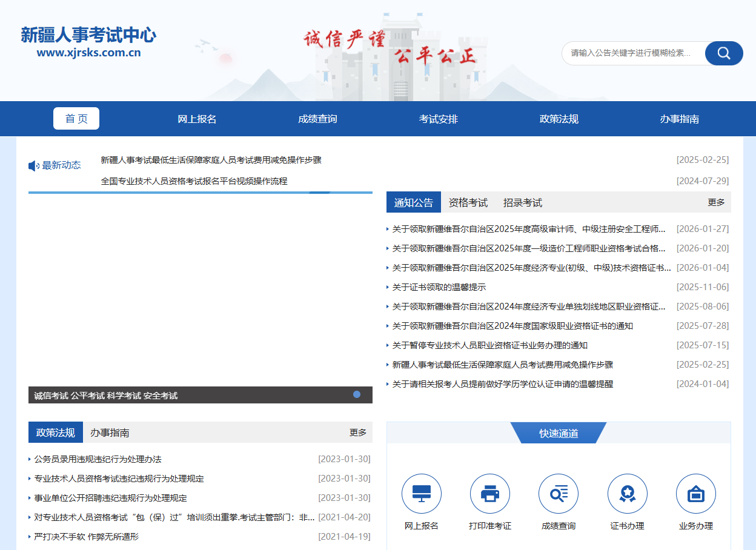Switch to the 资格考试 tab

coord(468,203)
